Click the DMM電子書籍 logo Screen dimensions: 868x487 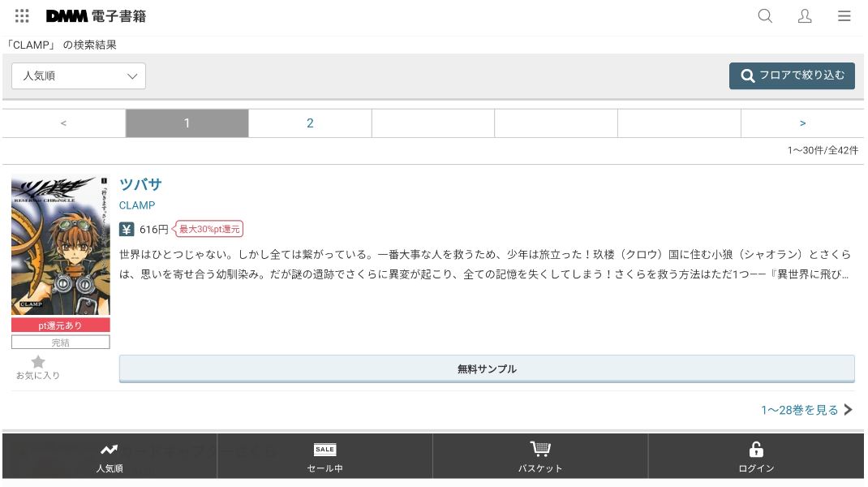[96, 16]
